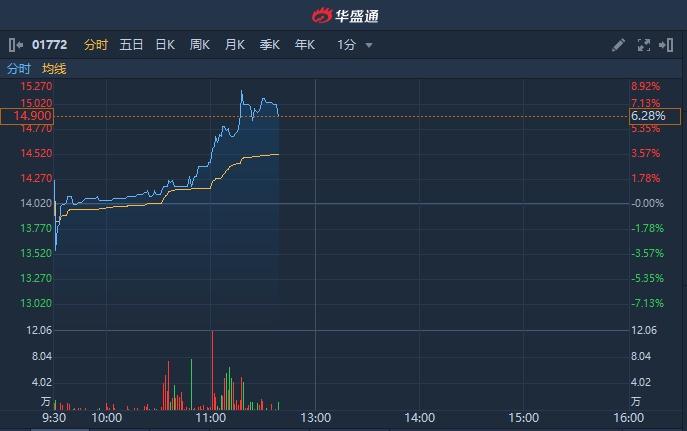Click the stock code 01772
The image size is (687, 431).
(x=48, y=45)
